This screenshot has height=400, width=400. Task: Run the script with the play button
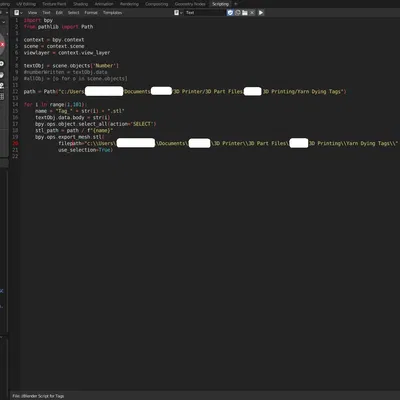tap(261, 13)
